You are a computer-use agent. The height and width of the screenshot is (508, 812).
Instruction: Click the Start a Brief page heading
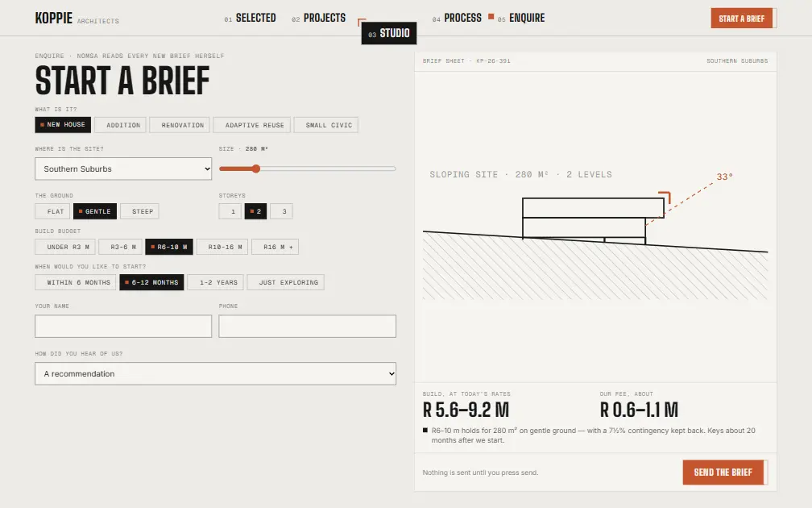[x=122, y=81]
